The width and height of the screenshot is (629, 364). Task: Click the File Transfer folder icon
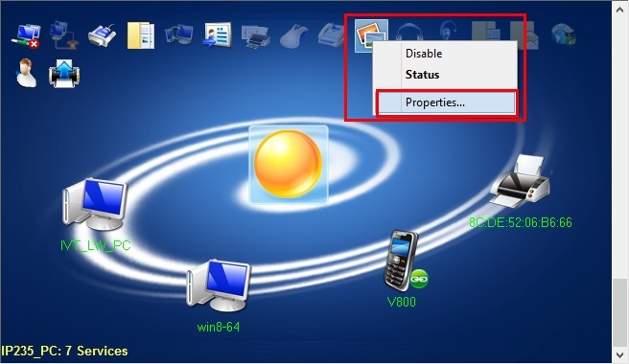click(x=140, y=35)
